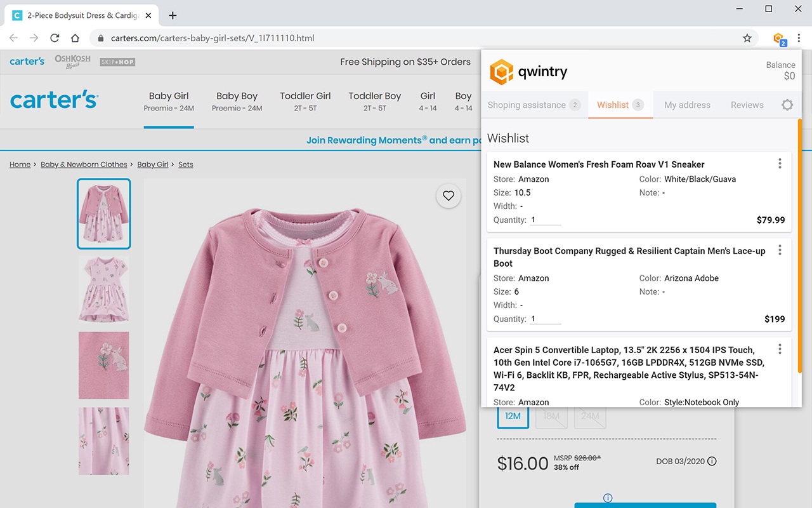Open a new browser tab

(173, 15)
